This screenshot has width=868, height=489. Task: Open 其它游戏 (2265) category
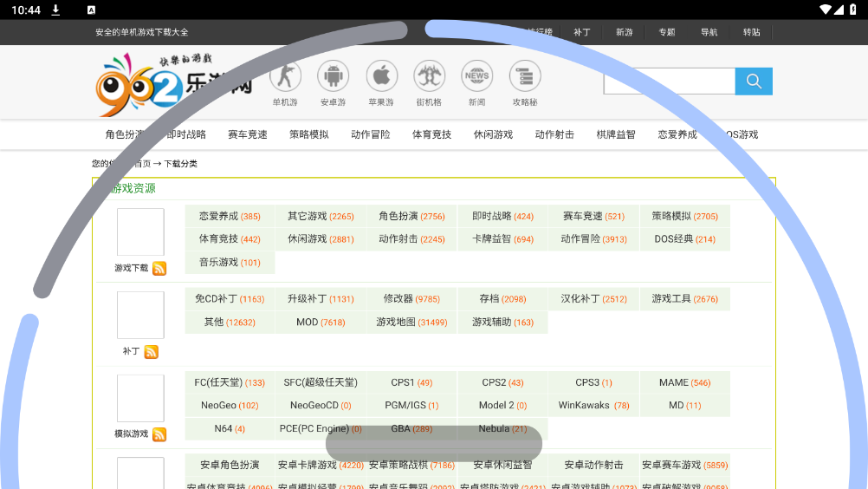321,217
